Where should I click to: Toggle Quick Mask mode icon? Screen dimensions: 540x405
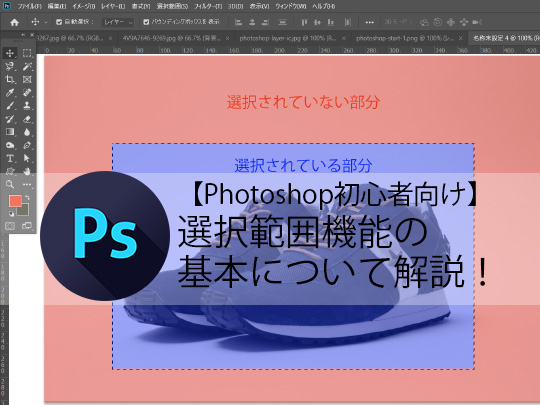(10, 226)
